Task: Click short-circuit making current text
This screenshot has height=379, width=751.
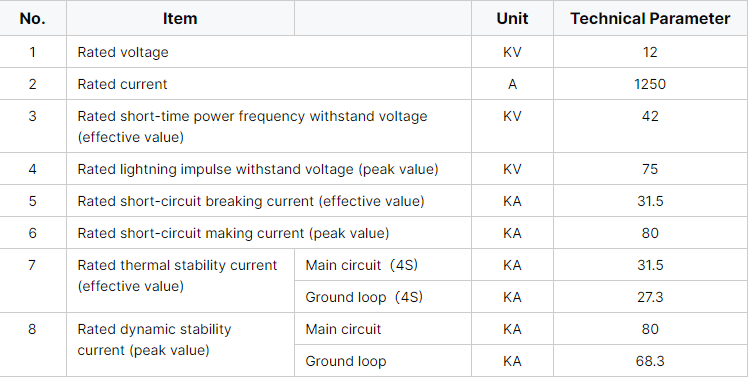Action: [233, 233]
